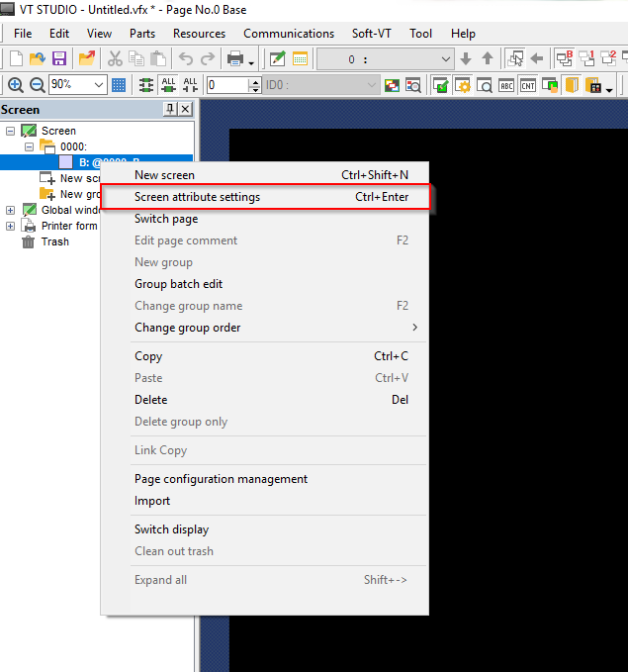Screen dimensions: 628x672
Task: Click the green pencil edit icon
Action: click(278, 58)
